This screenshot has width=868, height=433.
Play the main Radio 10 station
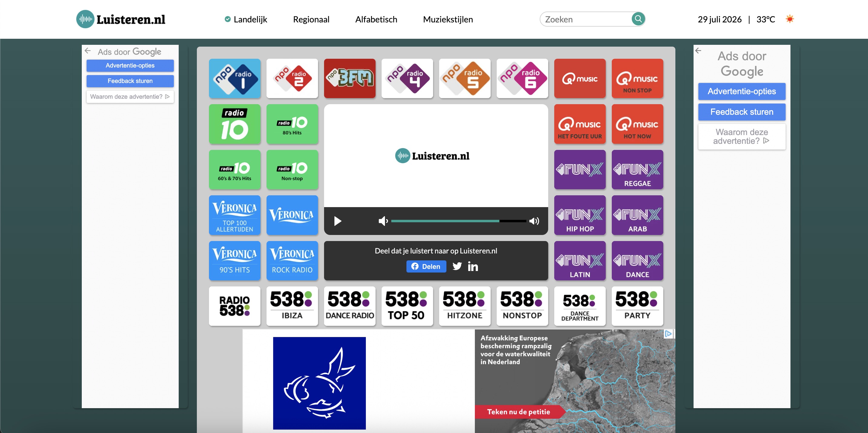(234, 124)
